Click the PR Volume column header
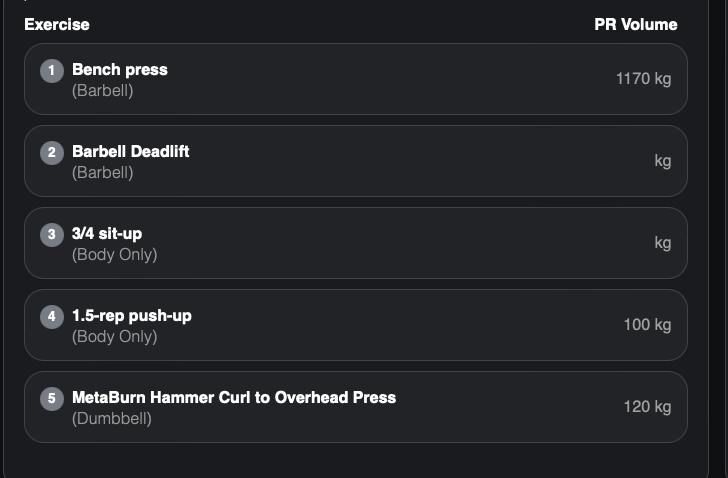Screen dimensions: 728x478 [636, 24]
